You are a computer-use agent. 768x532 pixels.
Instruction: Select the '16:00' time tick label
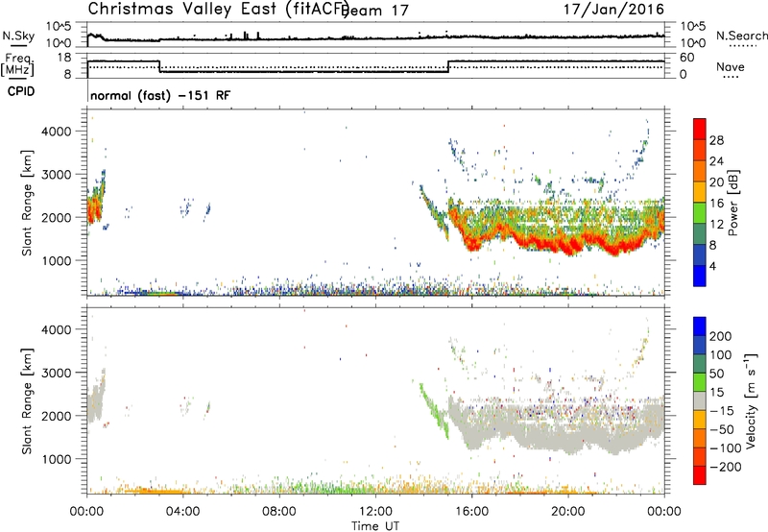point(471,512)
